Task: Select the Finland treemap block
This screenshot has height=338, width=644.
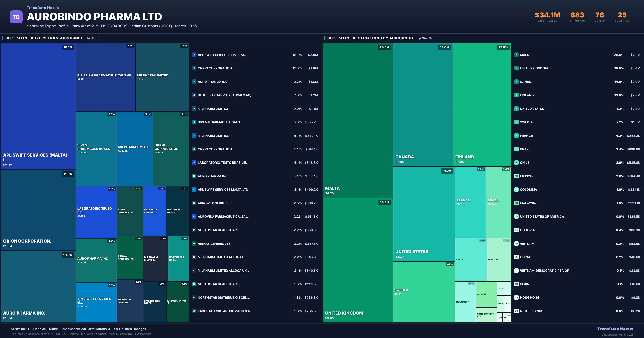Action: click(482, 105)
